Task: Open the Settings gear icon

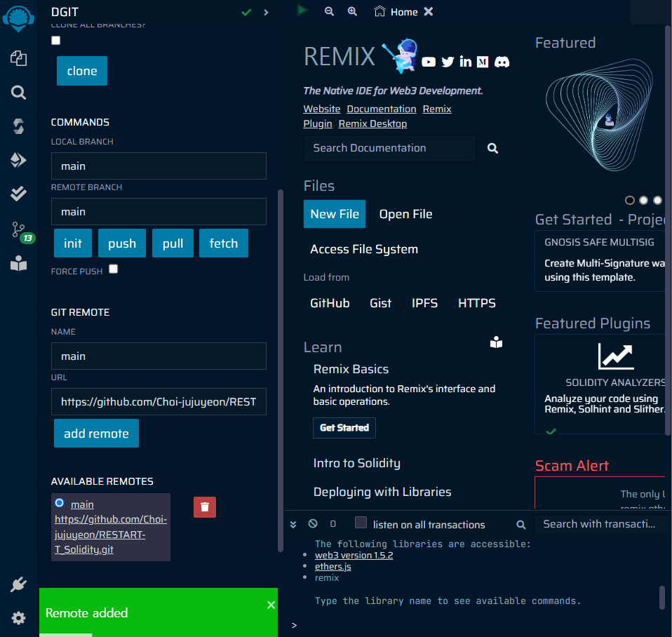Action: click(x=18, y=618)
